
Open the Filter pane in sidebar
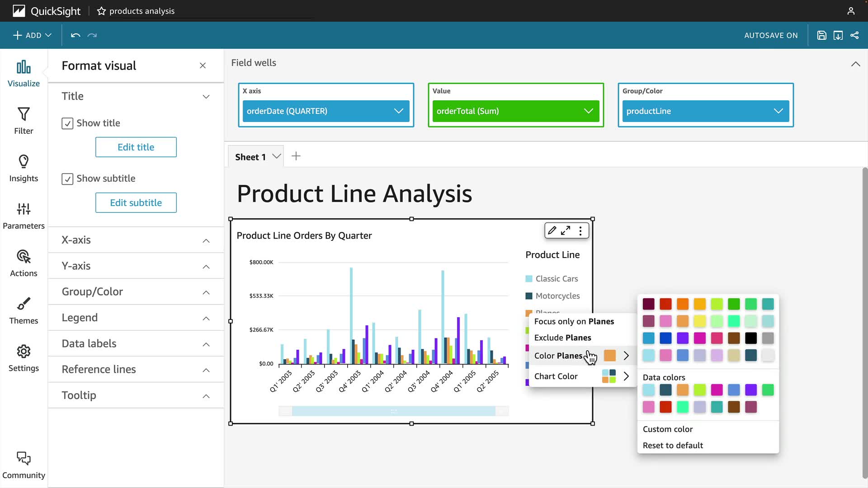24,121
